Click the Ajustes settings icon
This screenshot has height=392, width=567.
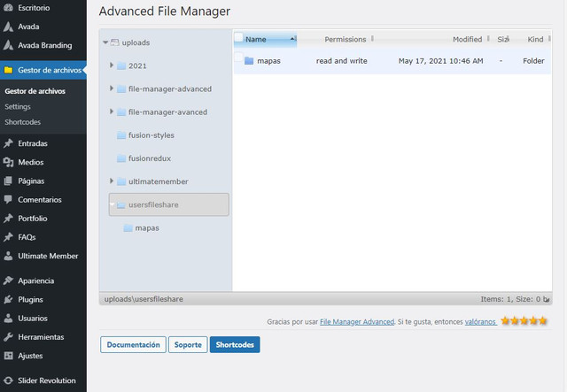(x=8, y=356)
